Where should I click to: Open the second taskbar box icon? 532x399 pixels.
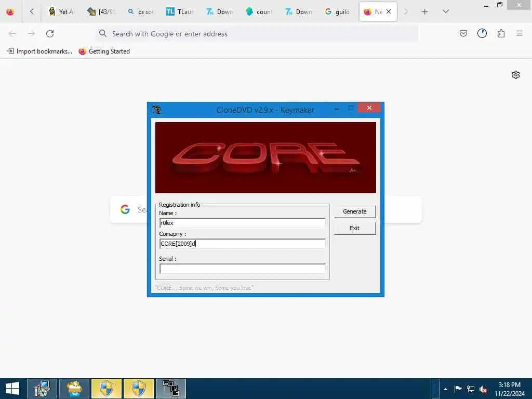coord(74,389)
